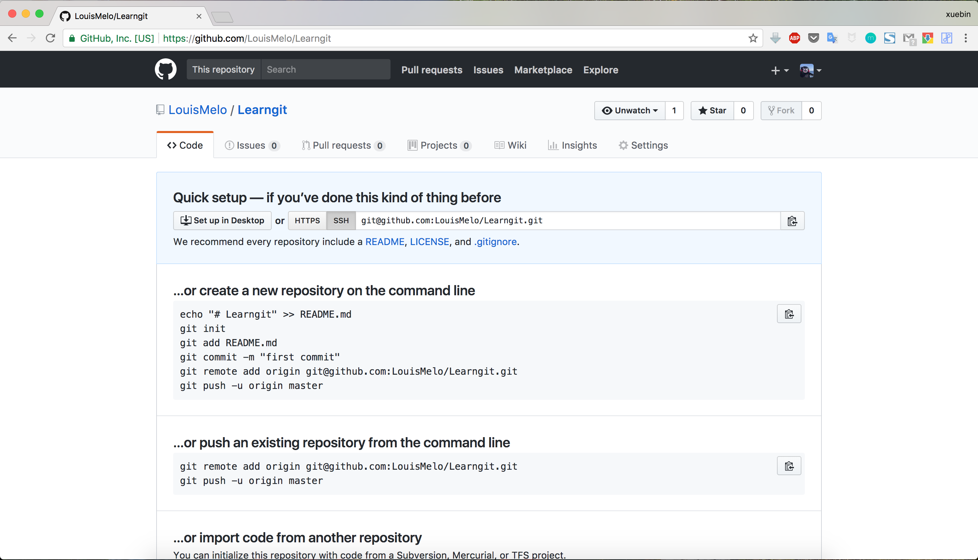The height and width of the screenshot is (560, 978).
Task: Open the Insights tab
Action: [x=573, y=145]
